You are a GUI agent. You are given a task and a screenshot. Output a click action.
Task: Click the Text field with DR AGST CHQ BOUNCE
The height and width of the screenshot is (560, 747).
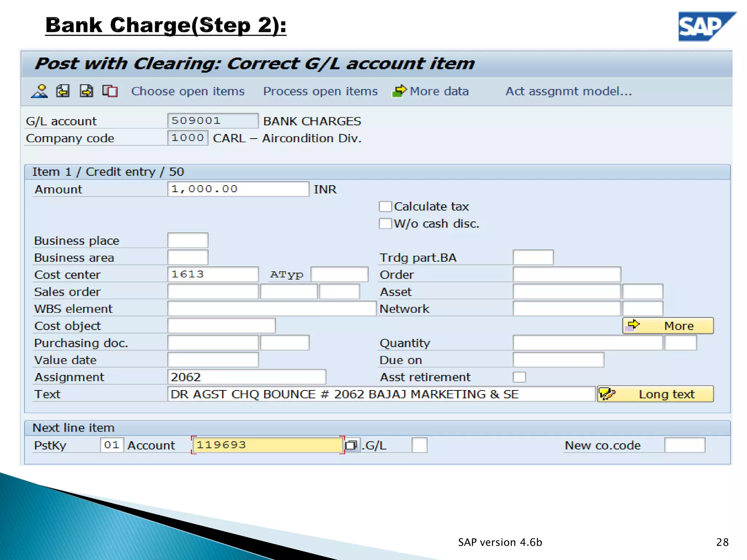point(381,394)
